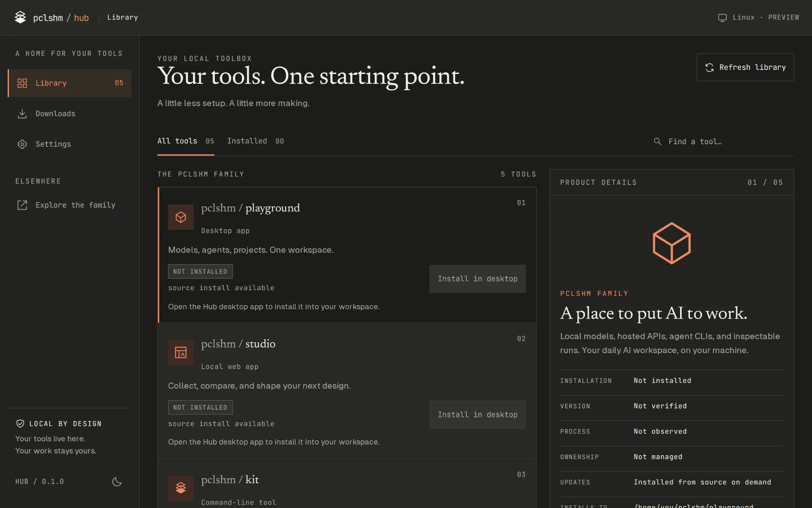This screenshot has height=508, width=812.
Task: Install studio with Install in desktop button
Action: click(477, 415)
